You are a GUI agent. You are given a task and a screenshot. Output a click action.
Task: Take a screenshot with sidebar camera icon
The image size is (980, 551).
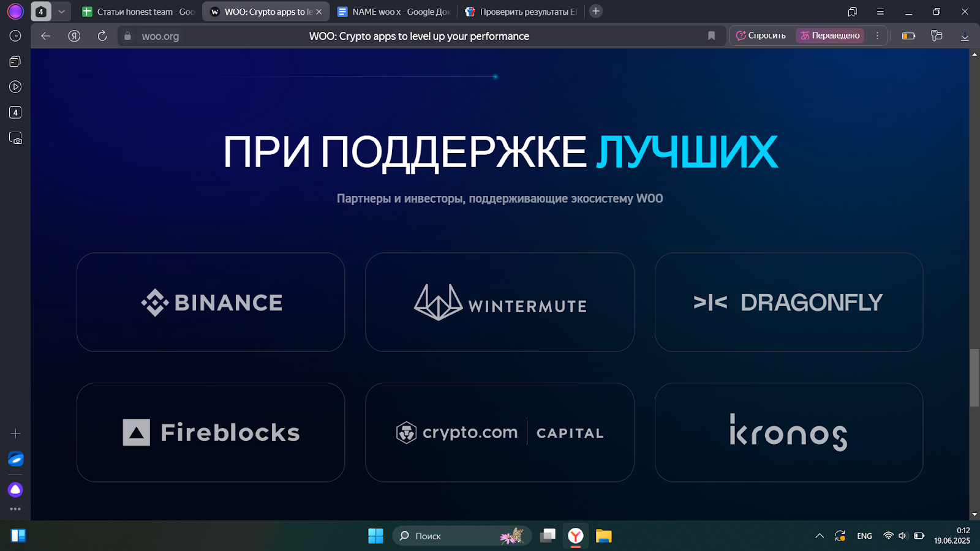pyautogui.click(x=15, y=138)
